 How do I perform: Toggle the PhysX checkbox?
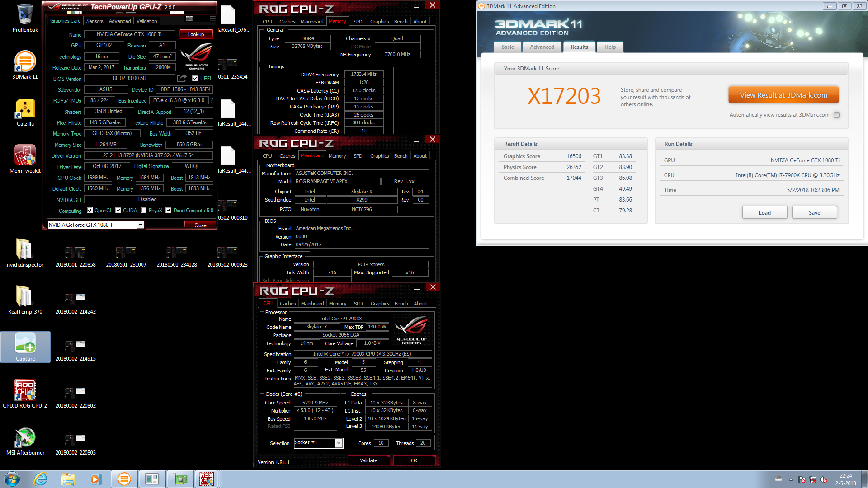click(x=143, y=211)
